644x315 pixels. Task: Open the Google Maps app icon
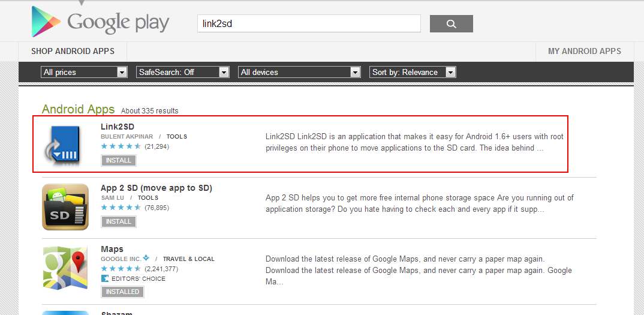(x=65, y=268)
